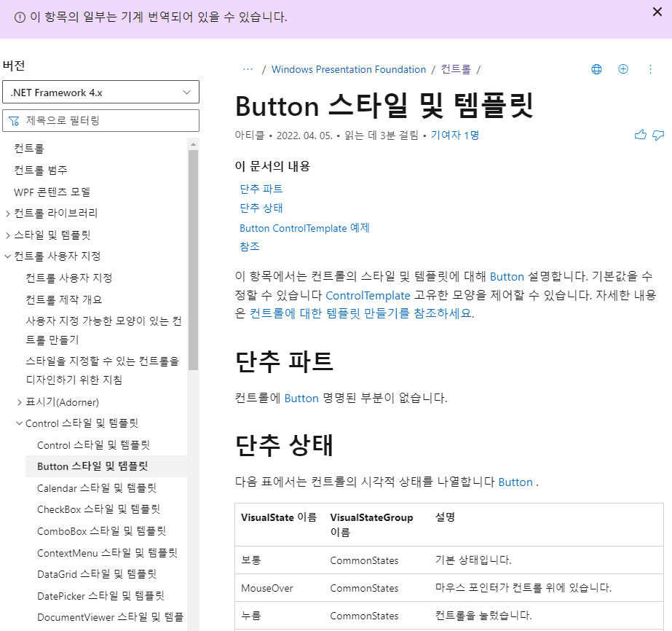Open ComboBox 스타일 및 템플릿
Screen dimensions: 672x631
click(x=102, y=531)
